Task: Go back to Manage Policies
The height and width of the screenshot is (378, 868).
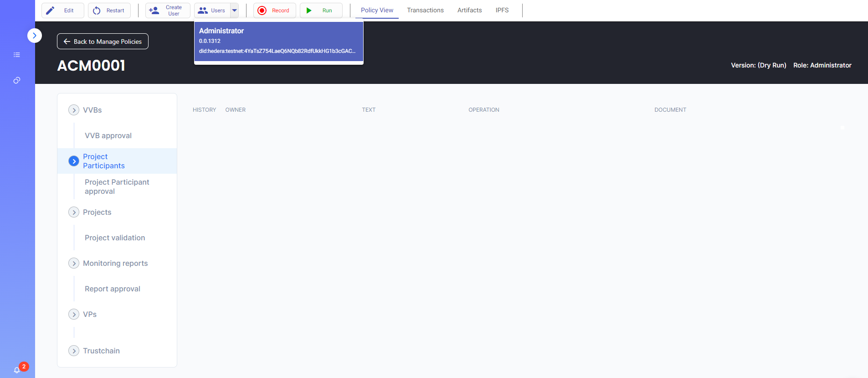Action: click(x=103, y=41)
